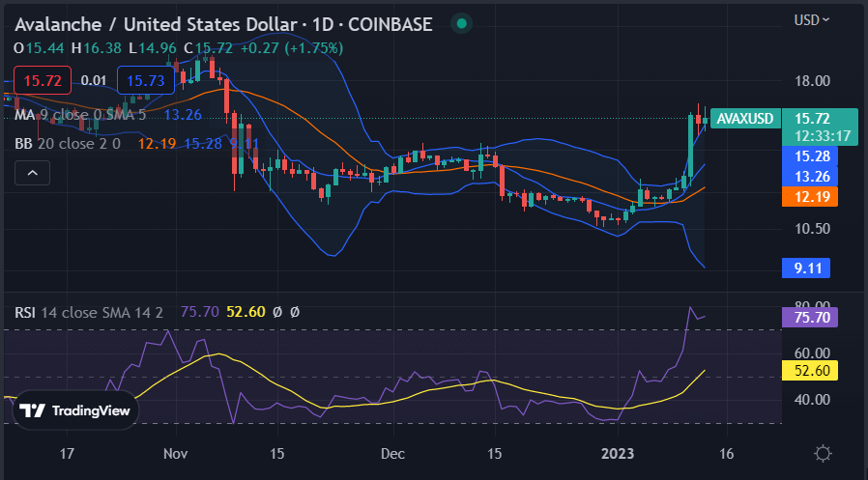Click the AVAXUSD price label tag
868x480 pixels.
(745, 119)
